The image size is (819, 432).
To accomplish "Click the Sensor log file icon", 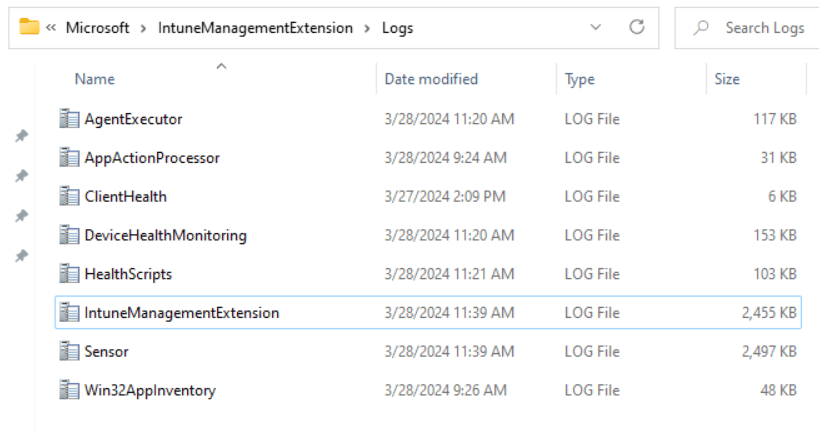I will point(69,351).
